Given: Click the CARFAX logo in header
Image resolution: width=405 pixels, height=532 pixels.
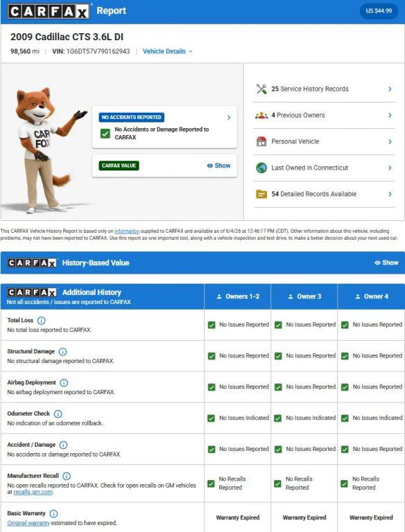Looking at the screenshot, I should [x=49, y=11].
